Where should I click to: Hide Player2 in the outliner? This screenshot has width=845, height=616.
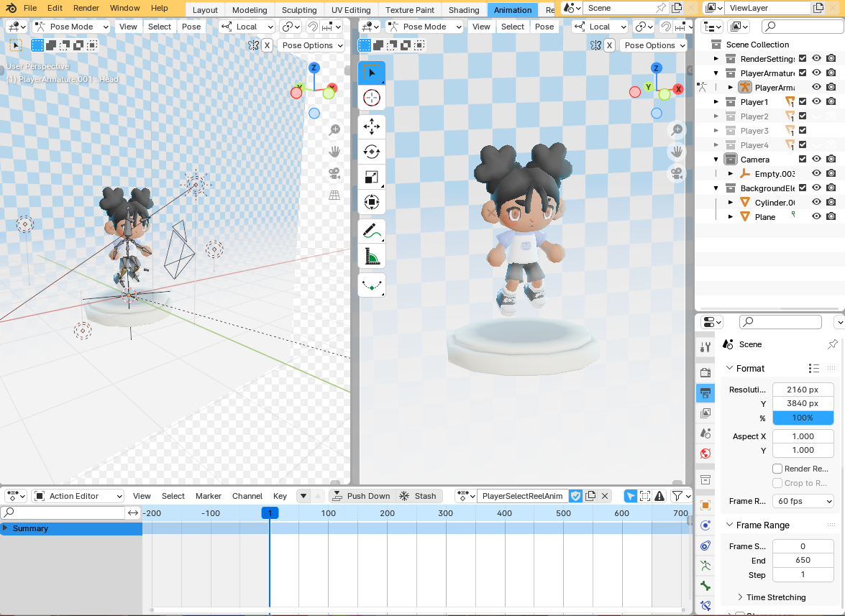pos(816,116)
